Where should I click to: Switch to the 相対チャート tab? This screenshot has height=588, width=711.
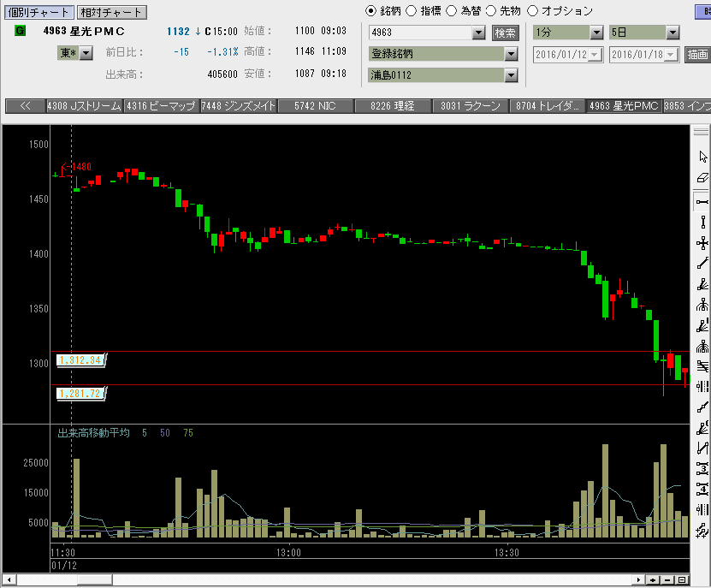(x=111, y=12)
